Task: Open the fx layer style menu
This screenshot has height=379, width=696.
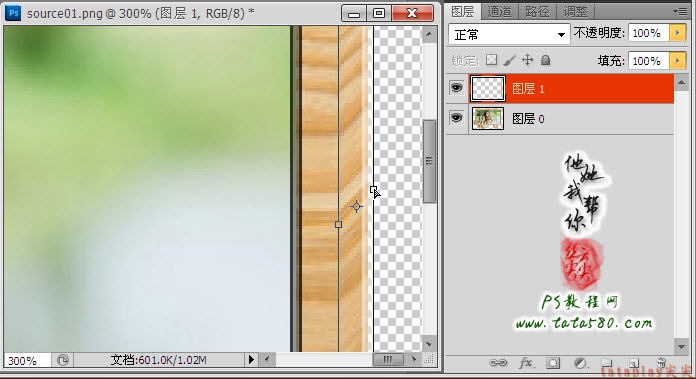Action: pyautogui.click(x=526, y=363)
